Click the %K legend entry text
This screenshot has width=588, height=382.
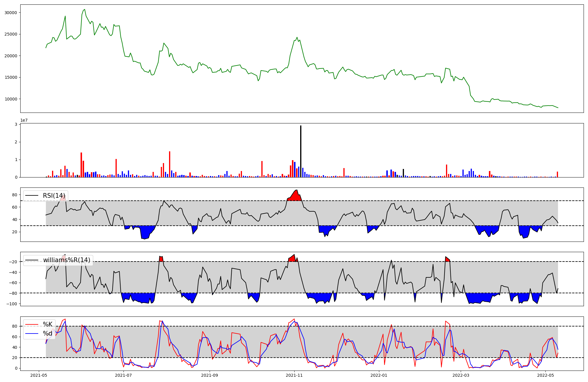[x=48, y=324]
